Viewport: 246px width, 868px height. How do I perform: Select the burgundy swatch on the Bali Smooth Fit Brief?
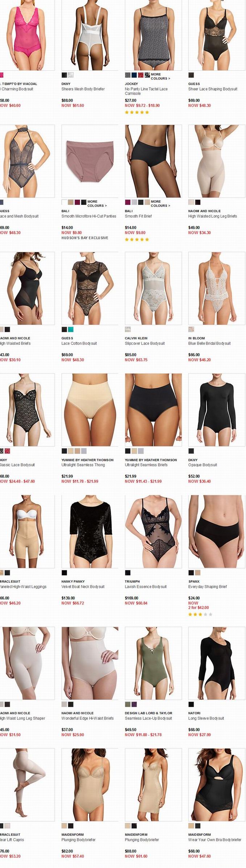128,202
